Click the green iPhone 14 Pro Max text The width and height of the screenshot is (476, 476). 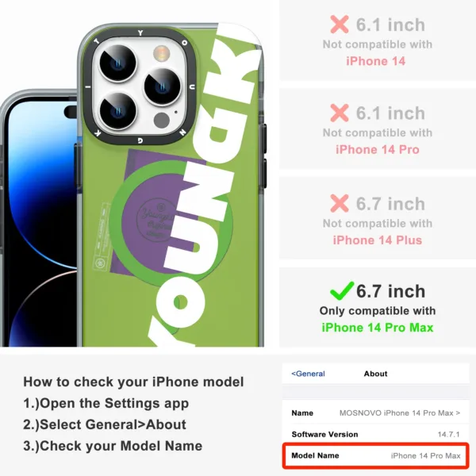[x=378, y=328]
